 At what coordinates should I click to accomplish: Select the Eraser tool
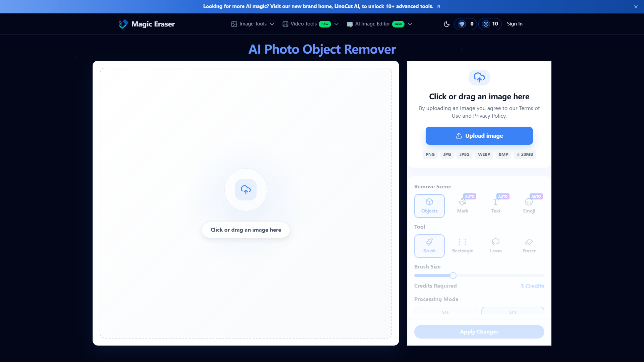[x=529, y=246]
